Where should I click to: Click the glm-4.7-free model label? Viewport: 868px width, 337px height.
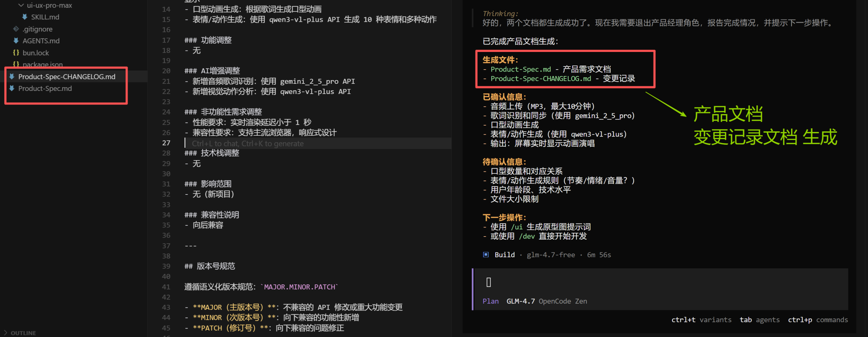(551, 255)
